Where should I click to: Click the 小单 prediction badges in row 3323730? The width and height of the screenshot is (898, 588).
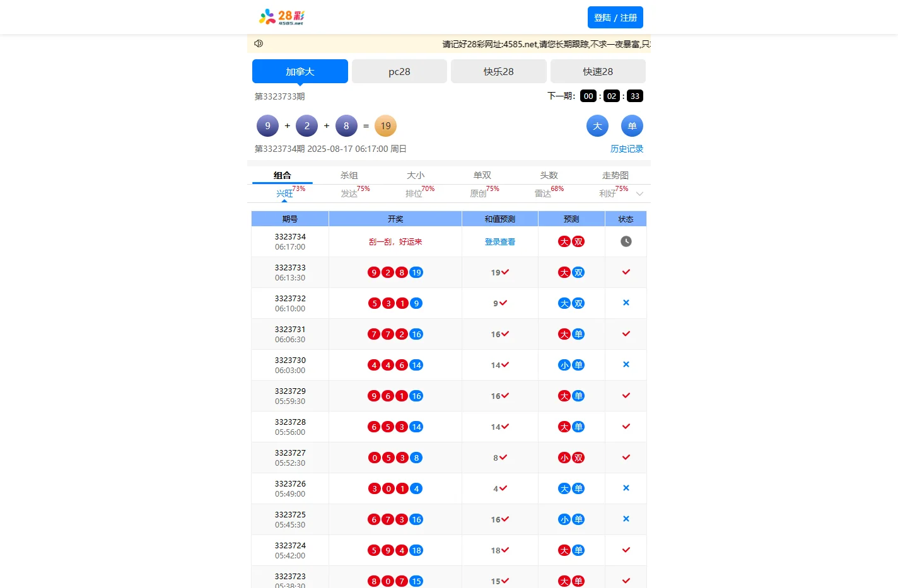coord(571,365)
